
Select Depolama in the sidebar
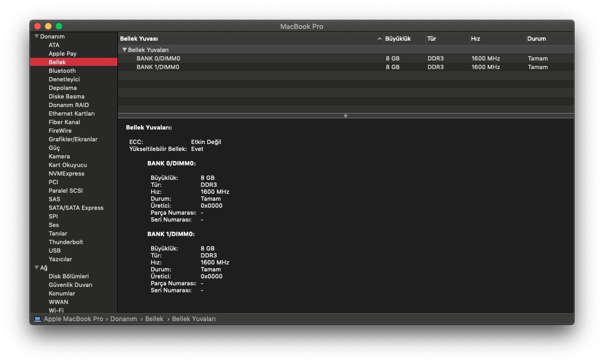(x=62, y=88)
